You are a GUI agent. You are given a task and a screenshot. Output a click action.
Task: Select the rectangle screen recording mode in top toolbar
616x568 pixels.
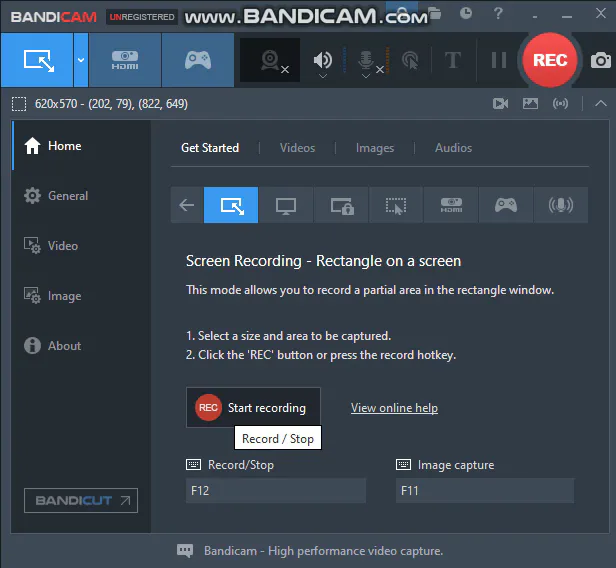pos(37,60)
